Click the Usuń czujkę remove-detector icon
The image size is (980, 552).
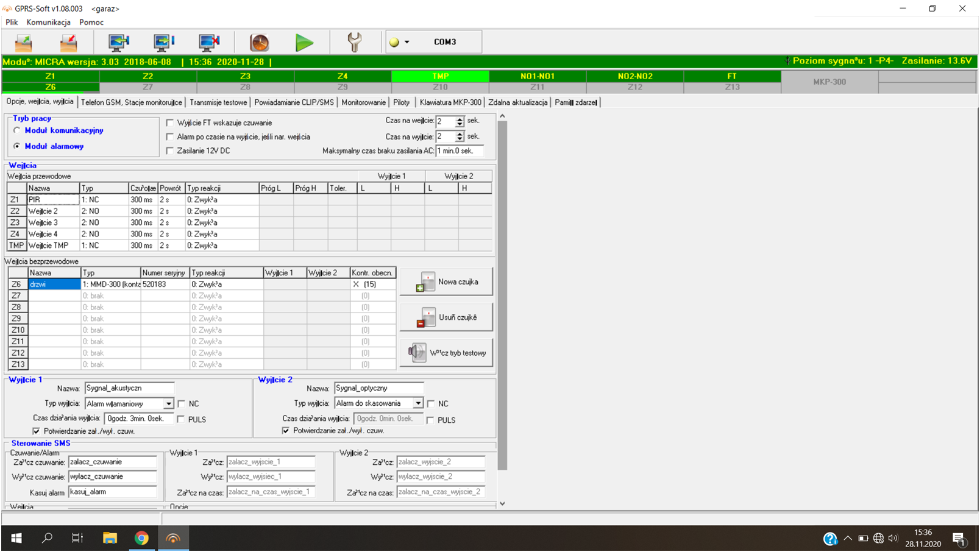426,317
